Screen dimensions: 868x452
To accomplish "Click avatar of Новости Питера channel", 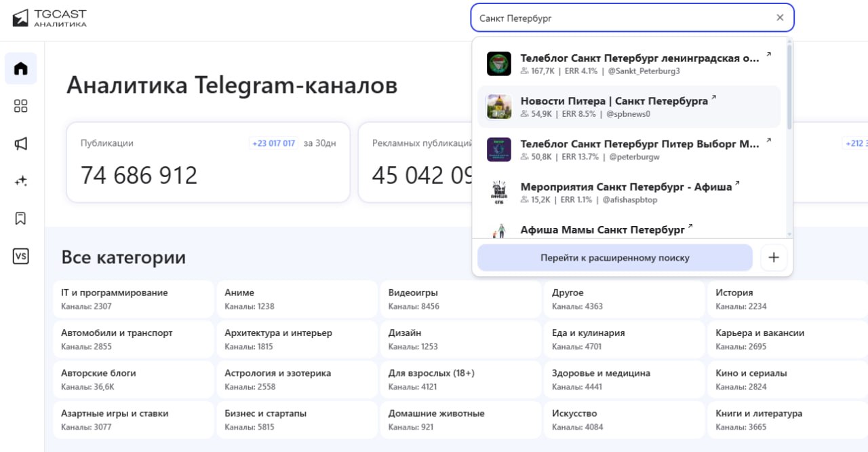I will click(x=499, y=107).
